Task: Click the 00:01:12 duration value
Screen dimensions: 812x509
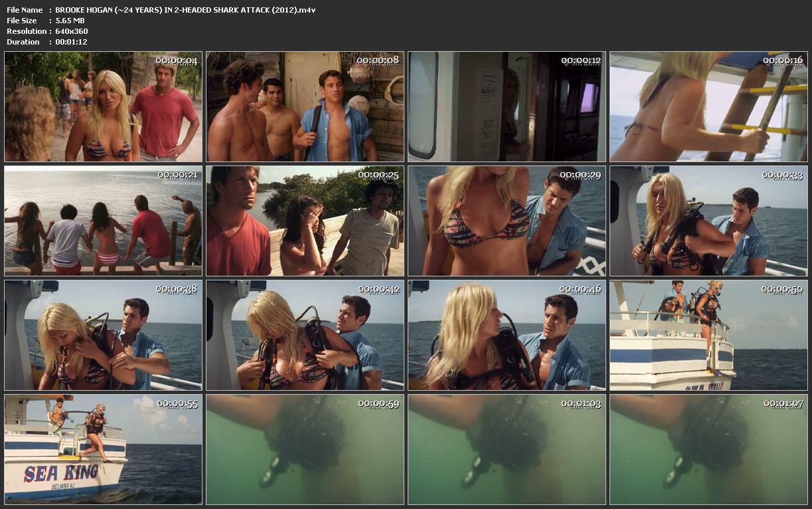Action: point(71,42)
